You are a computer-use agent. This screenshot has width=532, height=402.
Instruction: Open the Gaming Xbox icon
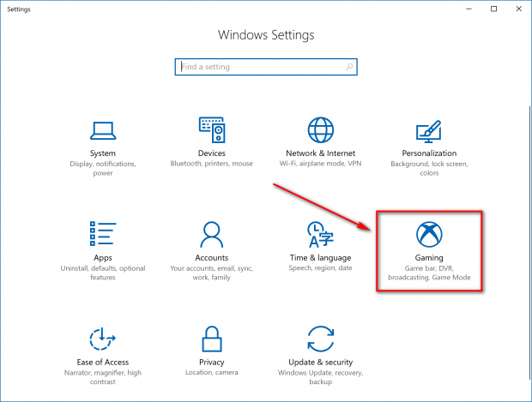(429, 234)
